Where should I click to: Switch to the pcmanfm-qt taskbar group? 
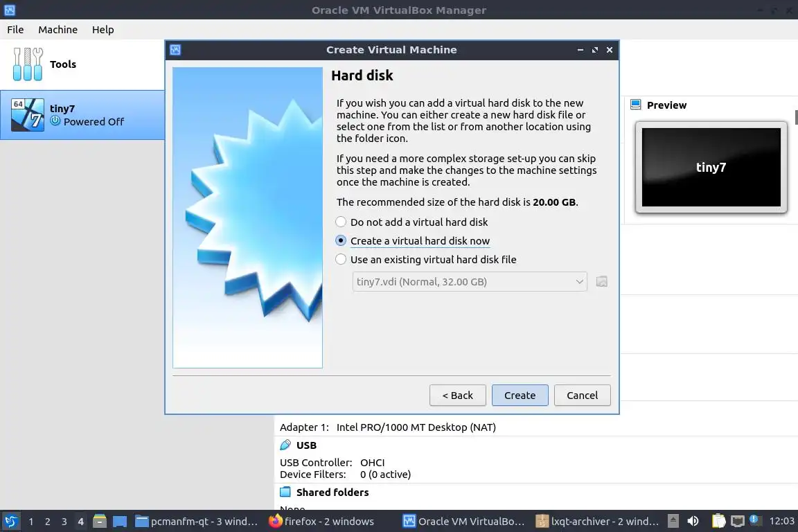(x=197, y=522)
